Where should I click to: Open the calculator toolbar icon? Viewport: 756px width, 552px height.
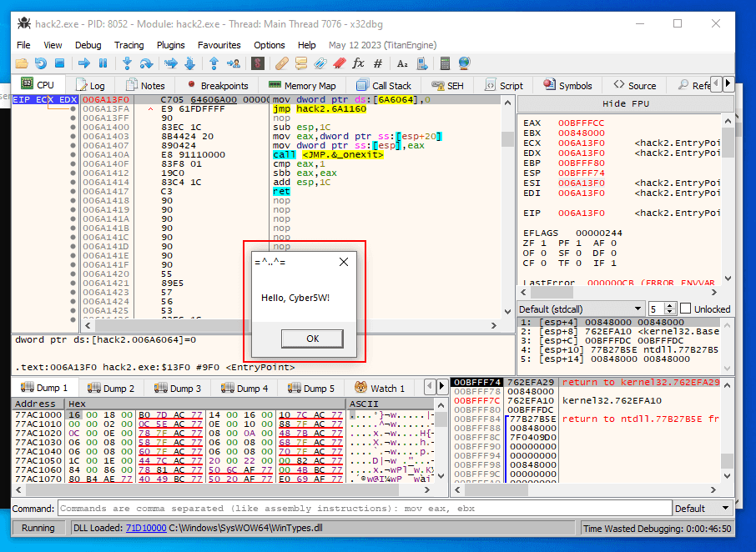tap(445, 63)
